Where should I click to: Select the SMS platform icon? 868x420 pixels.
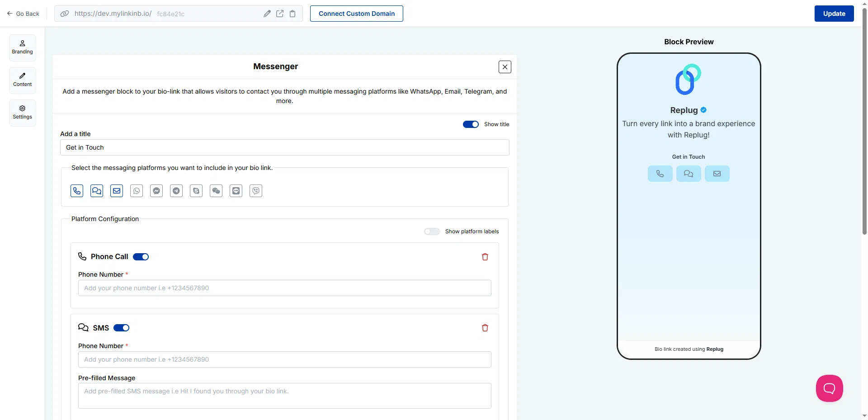[x=97, y=191]
